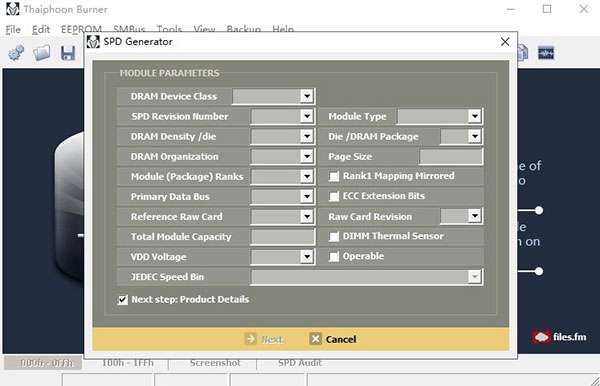
Task: Click the files.fm cloud logo
Action: tap(541, 337)
